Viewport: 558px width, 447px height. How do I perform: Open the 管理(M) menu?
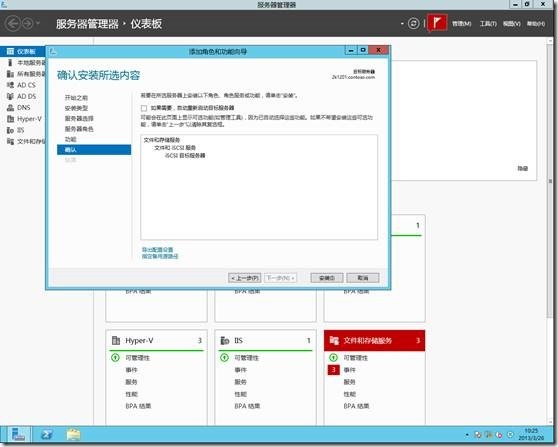(x=462, y=23)
